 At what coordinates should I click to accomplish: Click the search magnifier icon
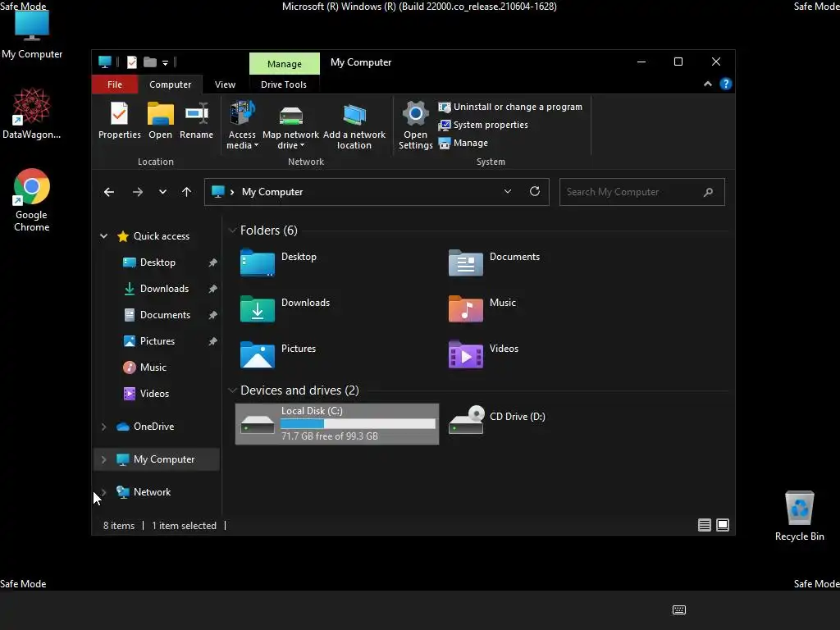click(x=708, y=192)
